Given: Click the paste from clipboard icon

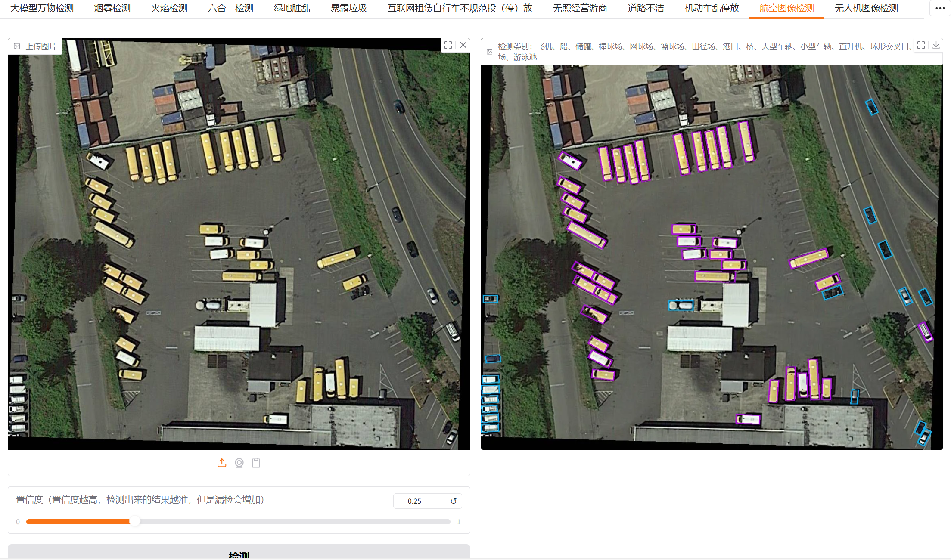Looking at the screenshot, I should click(x=256, y=463).
